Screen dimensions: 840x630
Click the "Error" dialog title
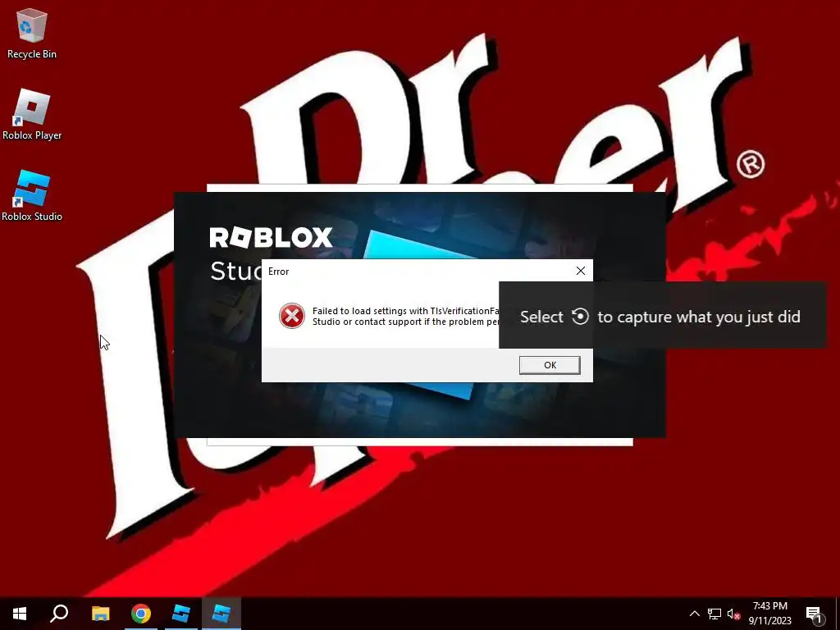(279, 272)
